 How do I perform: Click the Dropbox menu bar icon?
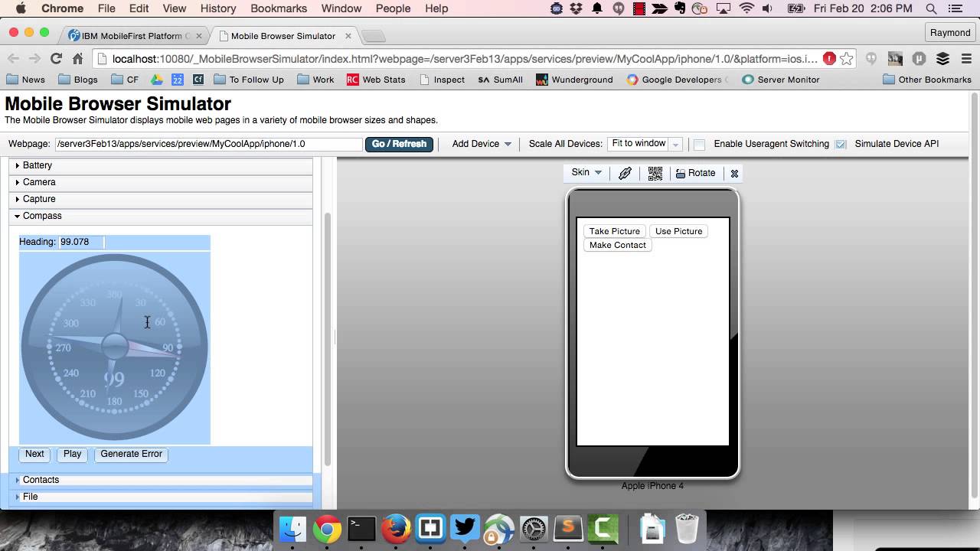(577, 8)
